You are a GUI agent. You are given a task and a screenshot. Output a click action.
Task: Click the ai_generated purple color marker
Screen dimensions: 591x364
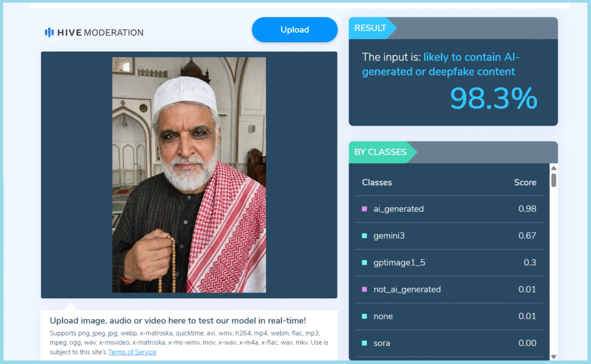[364, 209]
